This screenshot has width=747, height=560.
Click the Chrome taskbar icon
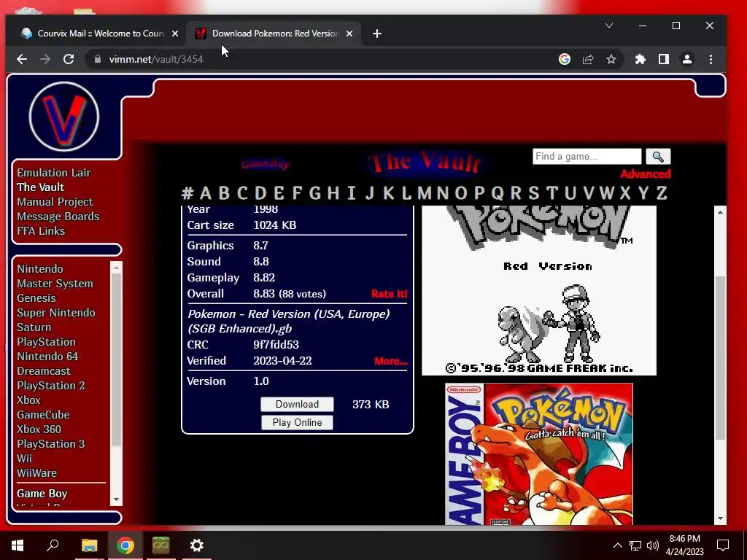pos(125,545)
